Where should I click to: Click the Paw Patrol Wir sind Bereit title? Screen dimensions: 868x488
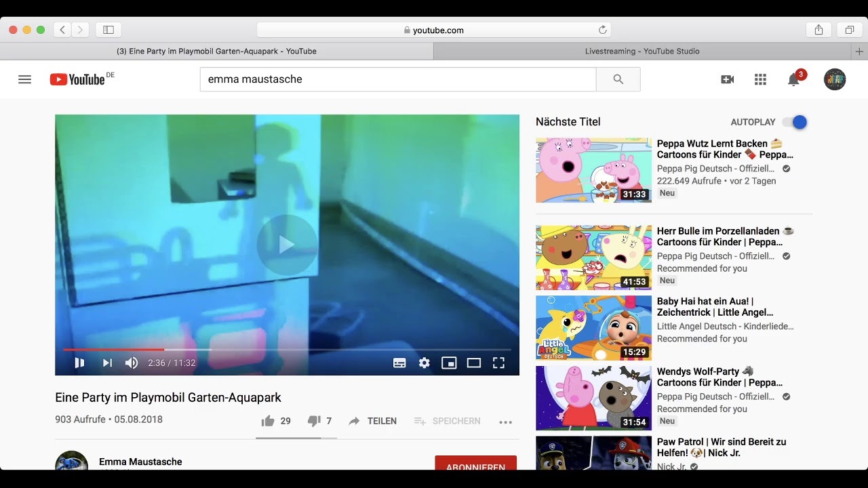(721, 447)
